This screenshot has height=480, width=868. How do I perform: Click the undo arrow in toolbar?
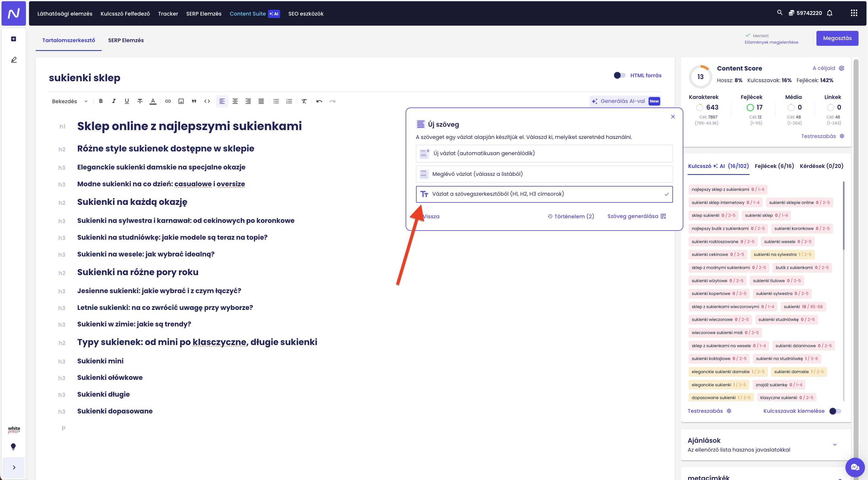pos(319,101)
